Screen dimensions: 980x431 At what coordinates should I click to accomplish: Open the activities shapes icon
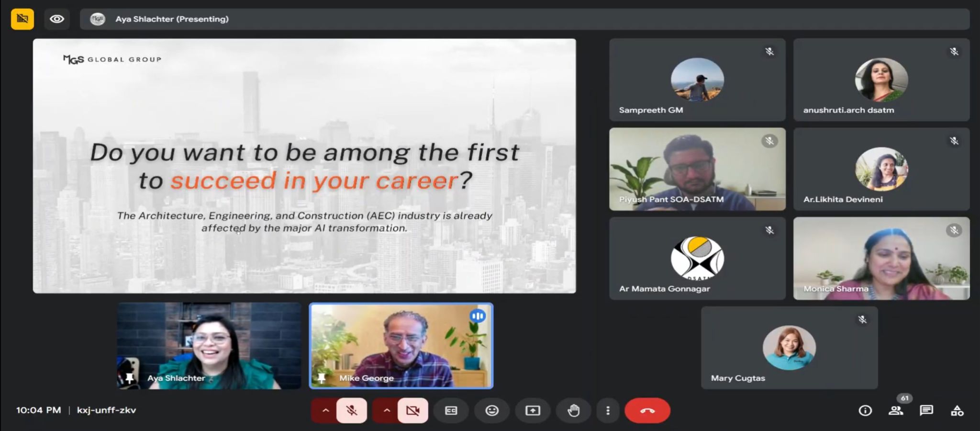957,410
